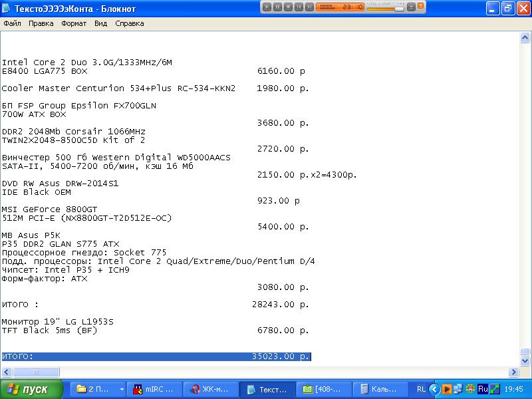Click the price '6780.00 р.'
This screenshot has height=399, width=532.
(283, 331)
